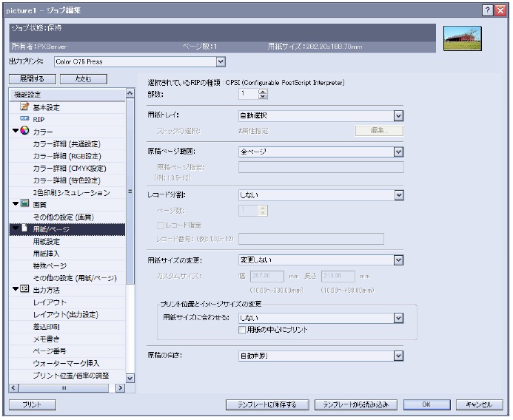Select 用紙設定 in the settings tree
513x420 pixels.
47,241
